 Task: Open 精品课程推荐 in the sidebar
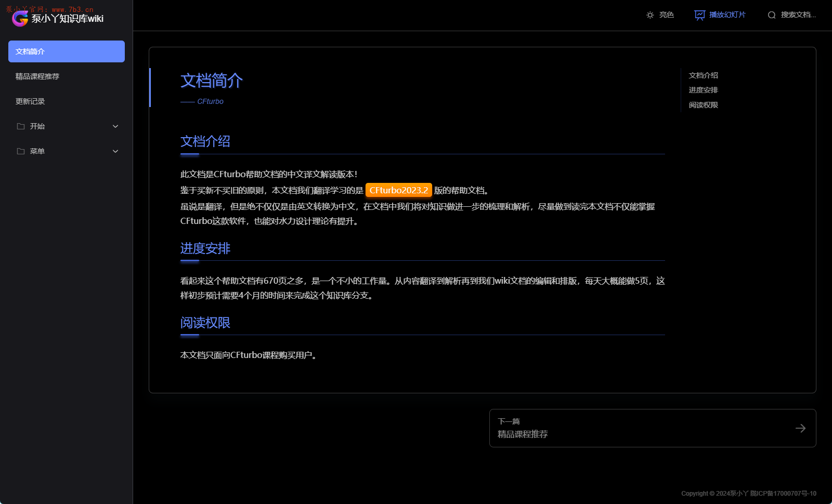(67, 76)
